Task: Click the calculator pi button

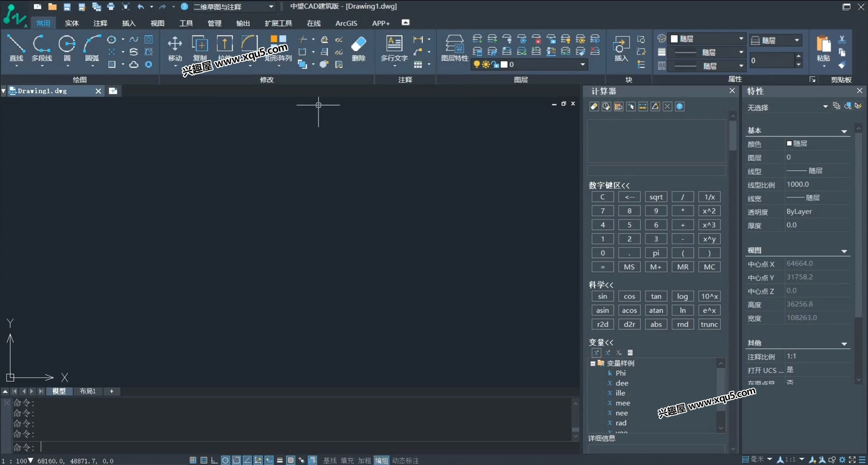Action: point(656,253)
